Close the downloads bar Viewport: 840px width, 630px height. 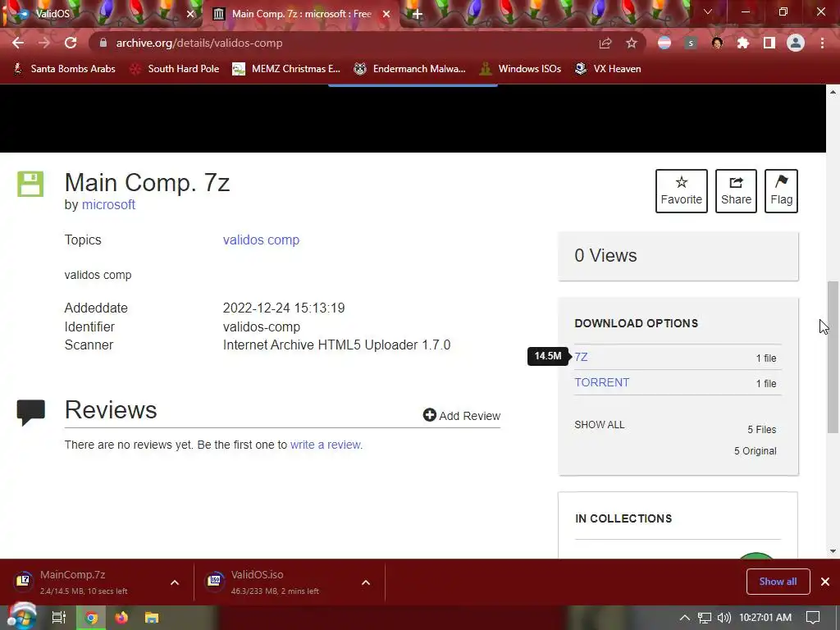(x=825, y=582)
